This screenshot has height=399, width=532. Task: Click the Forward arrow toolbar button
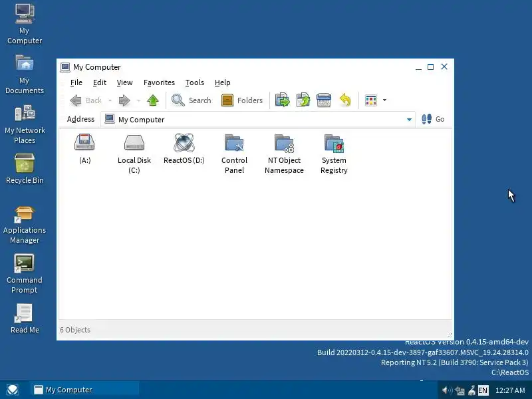(x=124, y=100)
